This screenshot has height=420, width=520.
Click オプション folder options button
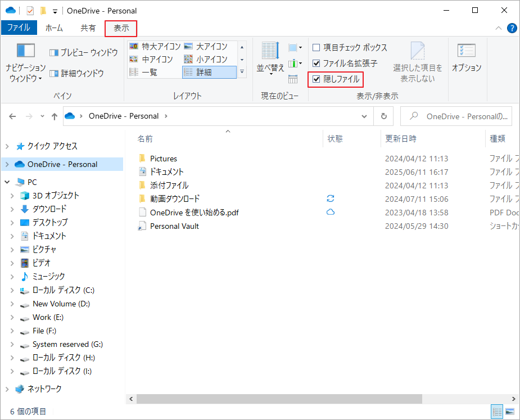(x=467, y=58)
